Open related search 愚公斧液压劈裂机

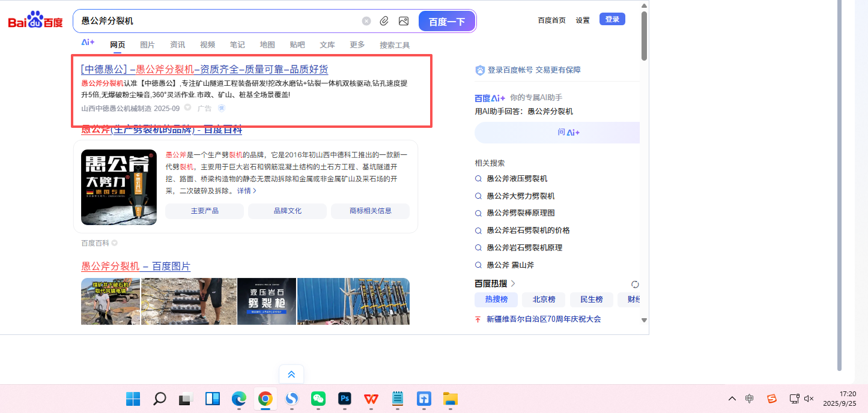coord(517,179)
